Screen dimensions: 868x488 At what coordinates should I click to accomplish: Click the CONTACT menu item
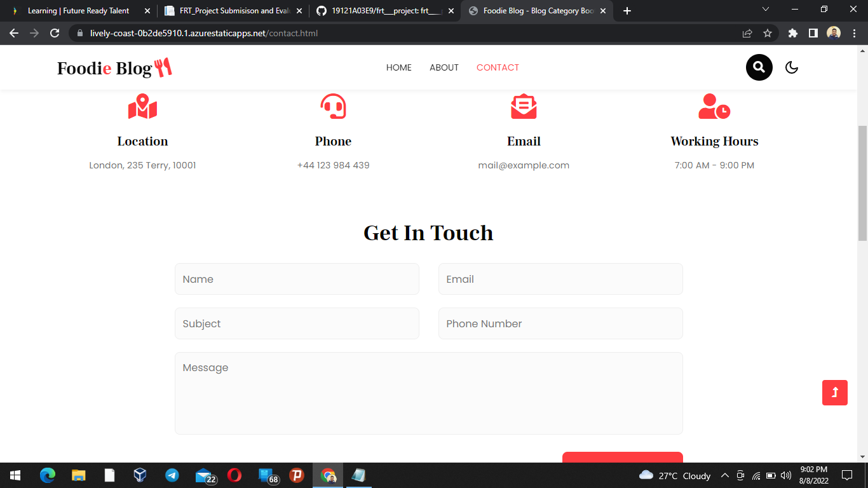click(x=498, y=67)
